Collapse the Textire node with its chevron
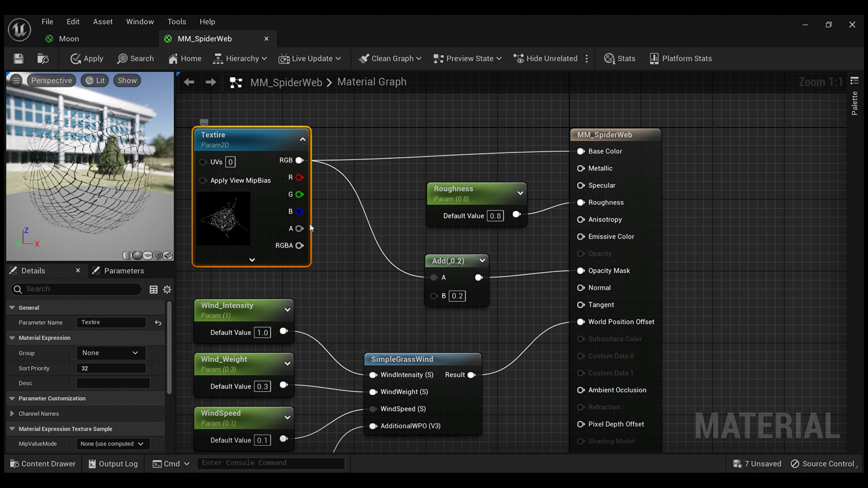868x488 pixels. [x=302, y=139]
